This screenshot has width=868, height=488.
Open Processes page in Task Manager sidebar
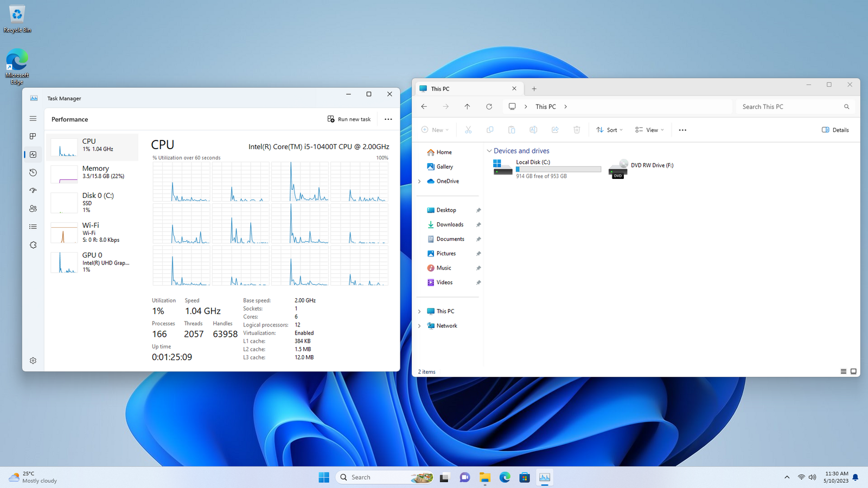(33, 136)
